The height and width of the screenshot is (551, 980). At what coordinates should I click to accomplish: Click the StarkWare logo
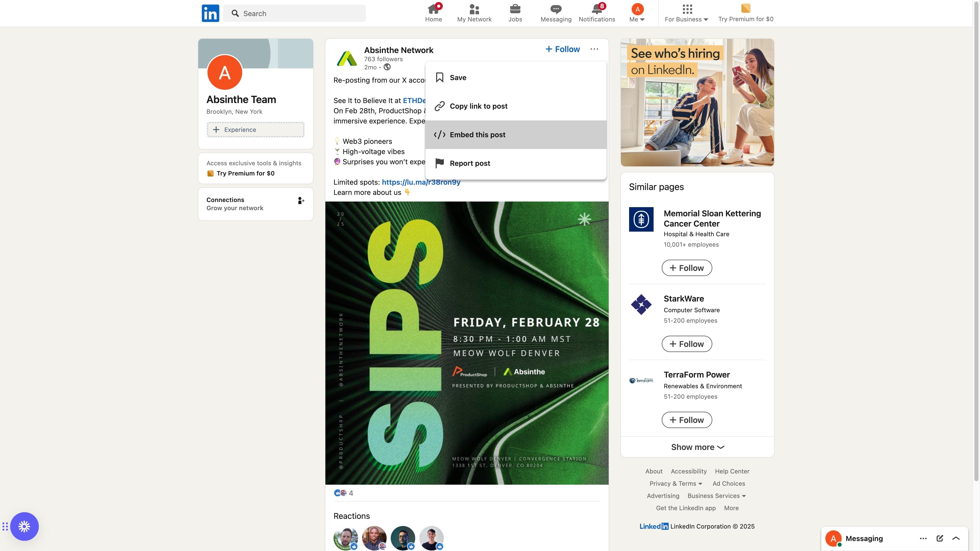point(641,305)
